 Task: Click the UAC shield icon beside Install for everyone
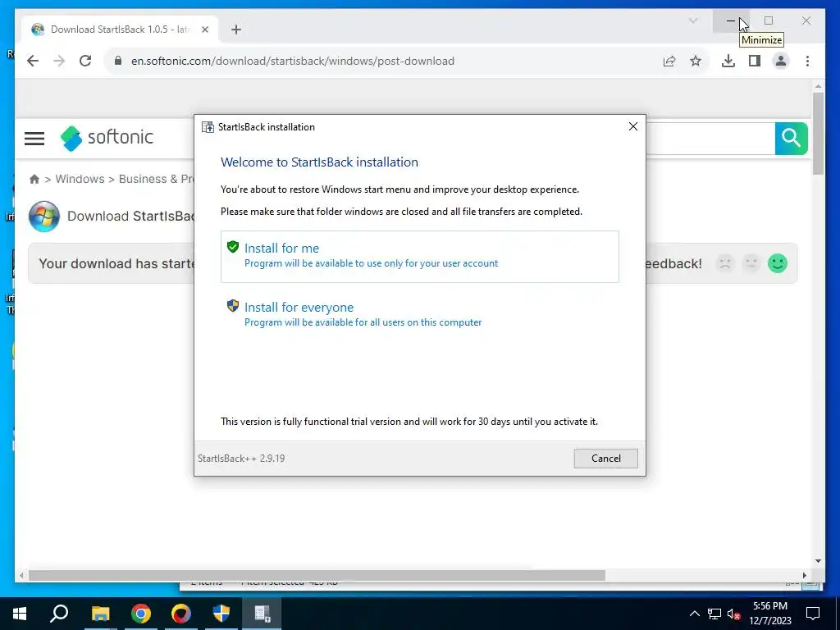(x=232, y=306)
